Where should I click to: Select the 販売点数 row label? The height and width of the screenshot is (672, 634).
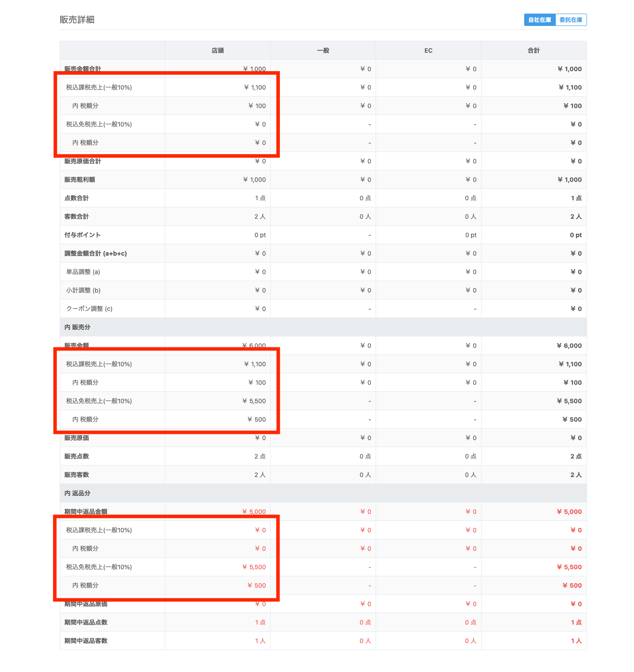(x=77, y=456)
